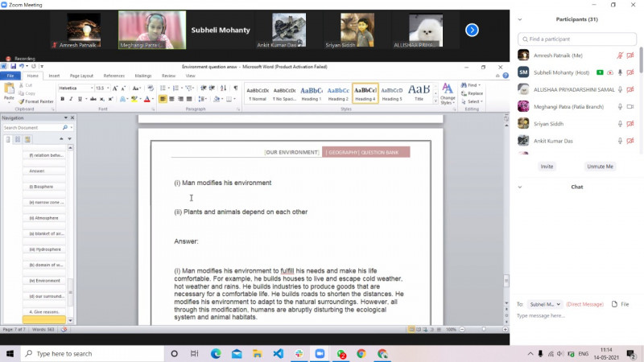Open the font name Helvetica dropdown
This screenshot has width=644, height=362.
click(x=91, y=88)
